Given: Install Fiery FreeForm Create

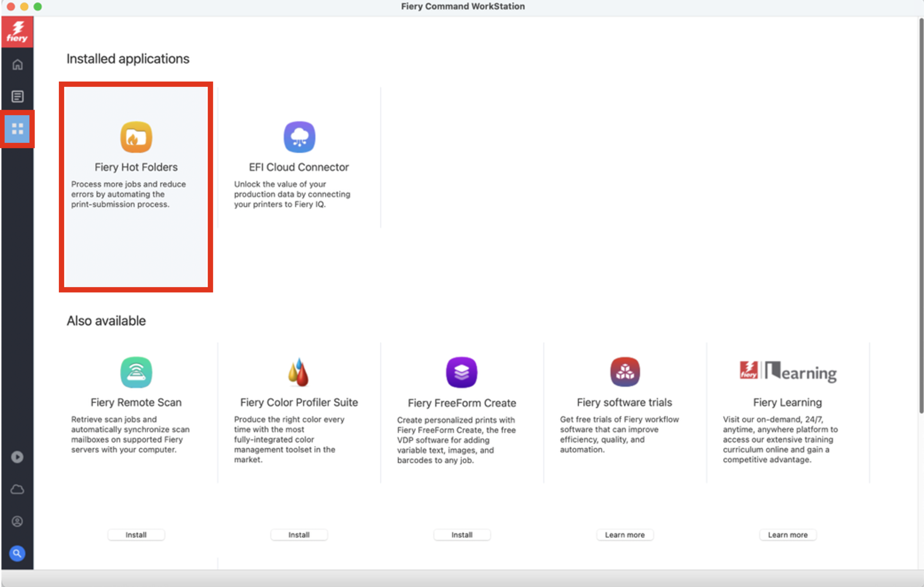Looking at the screenshot, I should (x=462, y=535).
